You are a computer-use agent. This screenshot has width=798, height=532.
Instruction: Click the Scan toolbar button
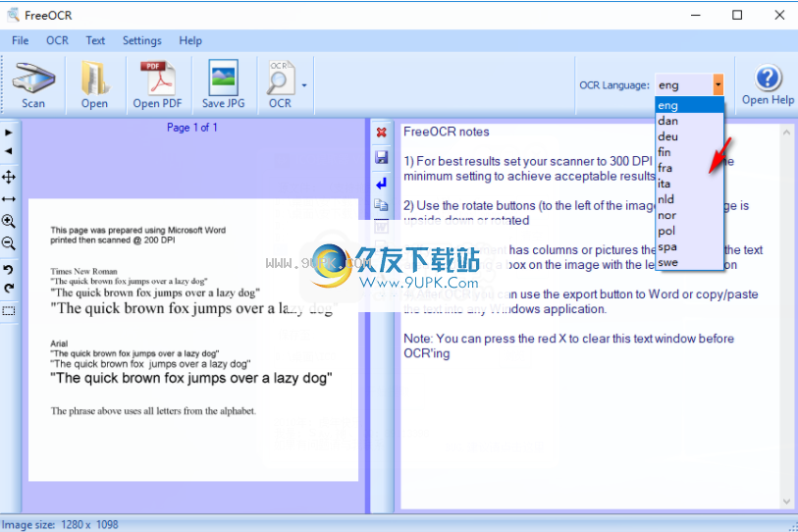[33, 84]
